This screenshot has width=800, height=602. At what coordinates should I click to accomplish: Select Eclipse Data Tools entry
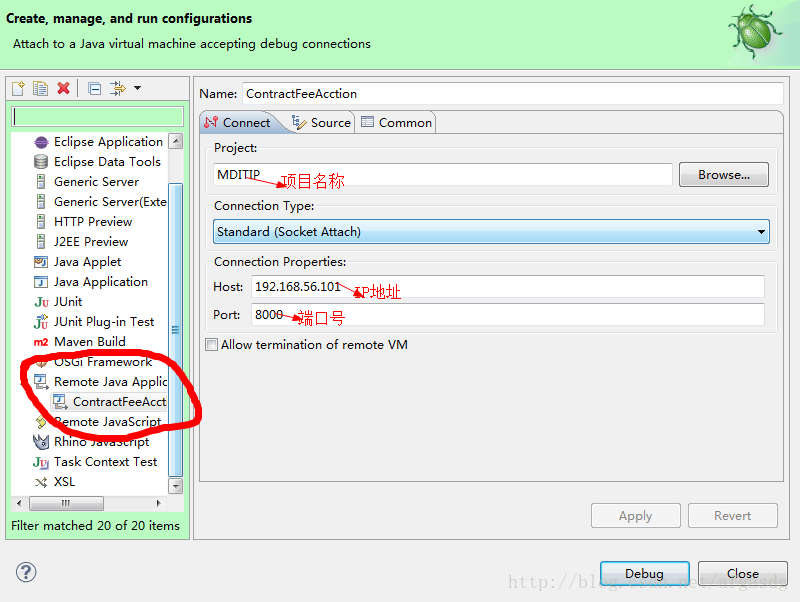107,162
